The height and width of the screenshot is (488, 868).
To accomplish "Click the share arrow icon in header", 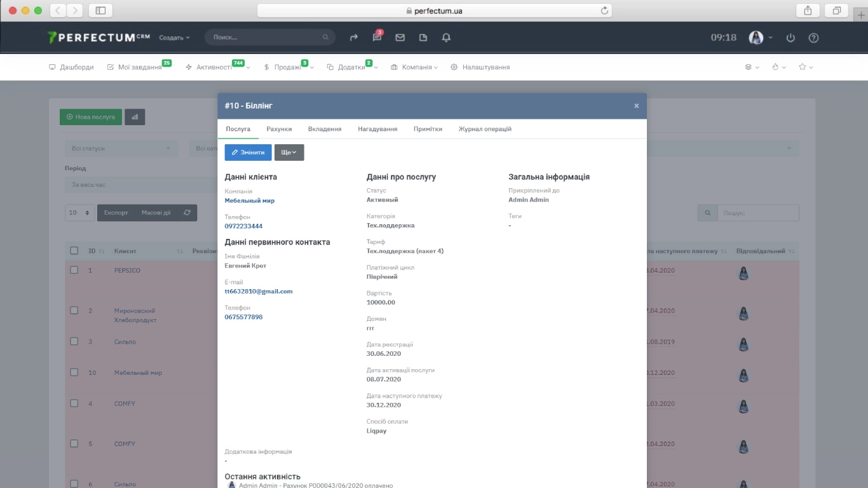I will pos(354,37).
